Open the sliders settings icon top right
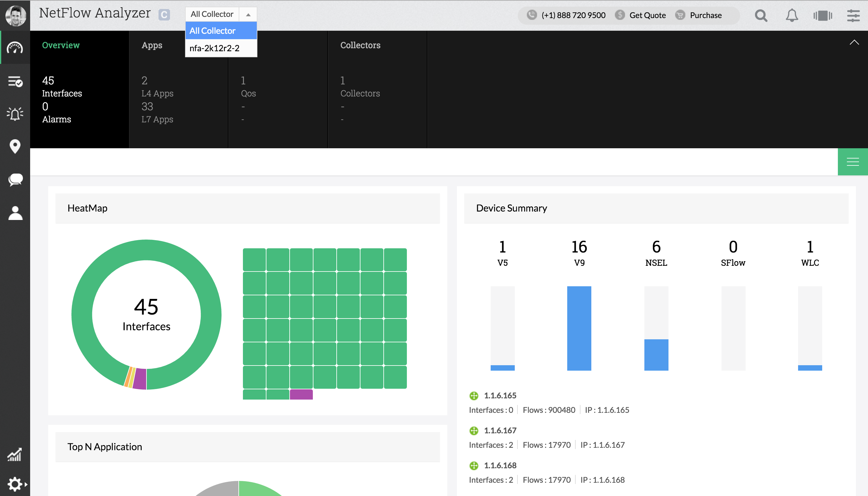 (x=853, y=15)
